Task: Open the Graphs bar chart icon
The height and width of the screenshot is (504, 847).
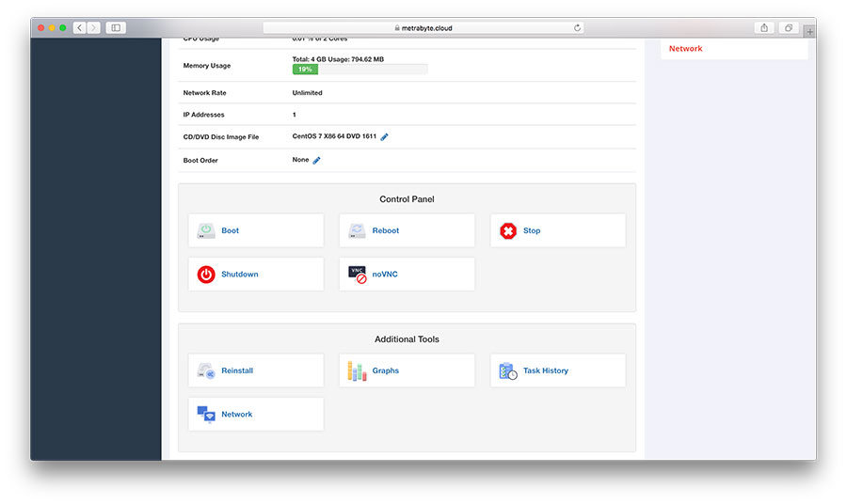Action: [x=357, y=371]
